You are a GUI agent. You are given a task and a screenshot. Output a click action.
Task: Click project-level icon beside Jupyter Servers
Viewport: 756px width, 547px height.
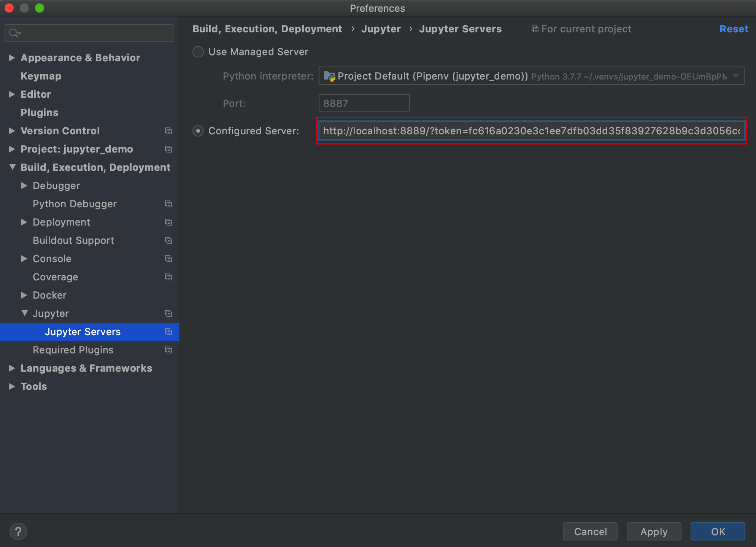168,332
